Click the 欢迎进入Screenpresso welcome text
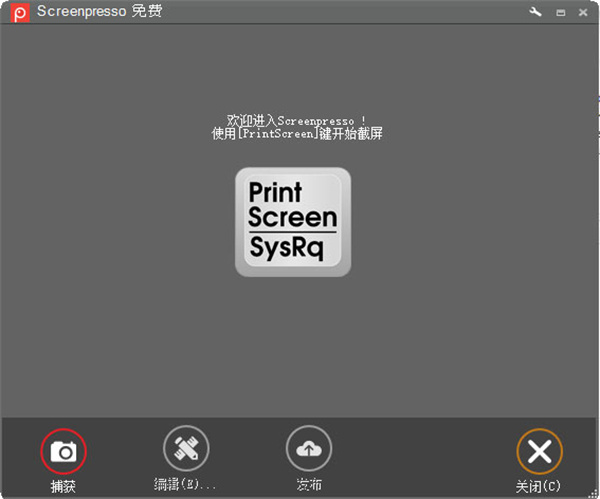The image size is (600, 499). (296, 120)
